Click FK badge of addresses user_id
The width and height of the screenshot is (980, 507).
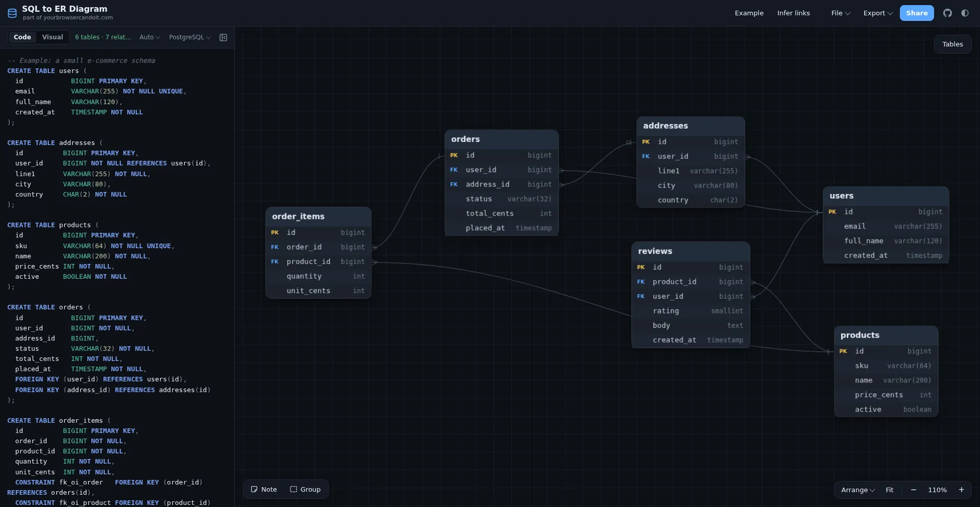(x=646, y=156)
